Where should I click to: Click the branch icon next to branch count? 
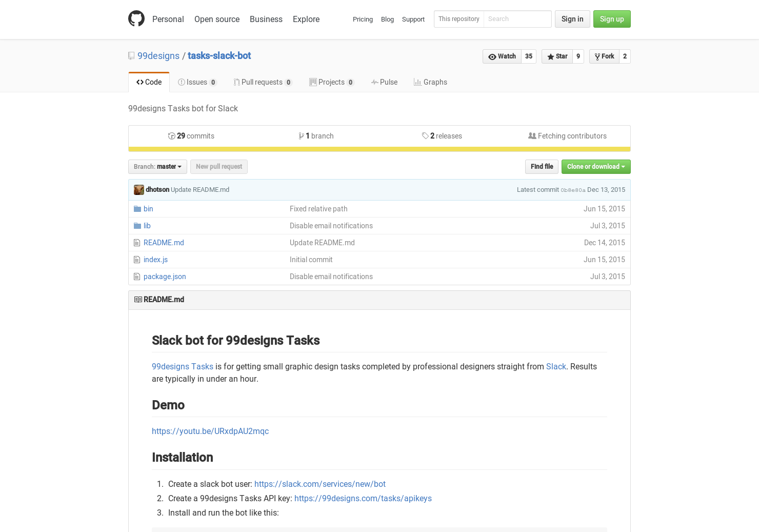pyautogui.click(x=302, y=135)
